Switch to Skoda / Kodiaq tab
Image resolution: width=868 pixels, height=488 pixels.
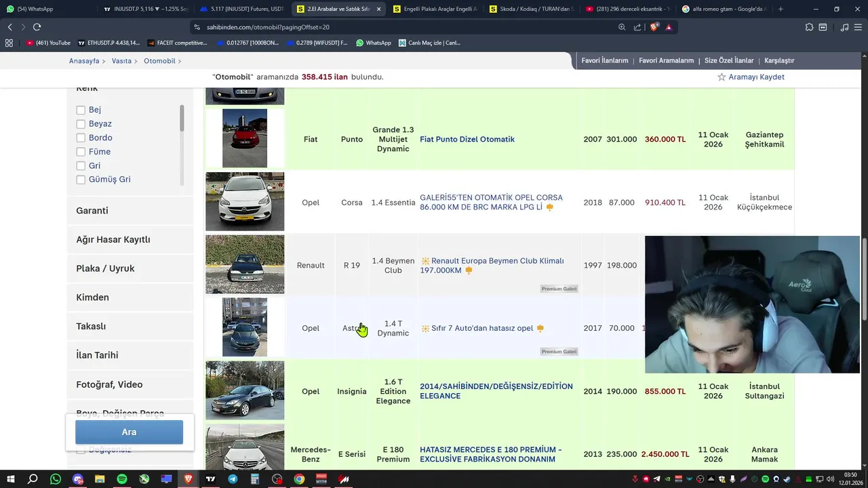point(531,9)
